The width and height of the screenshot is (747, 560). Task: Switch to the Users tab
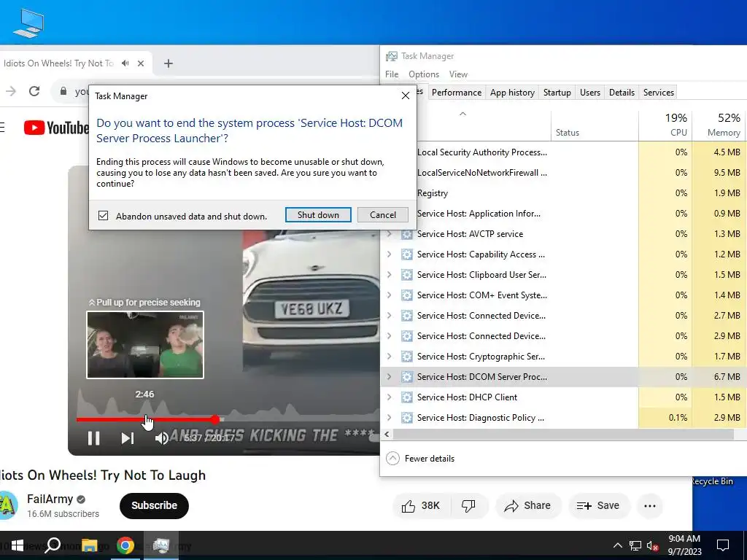pyautogui.click(x=589, y=93)
